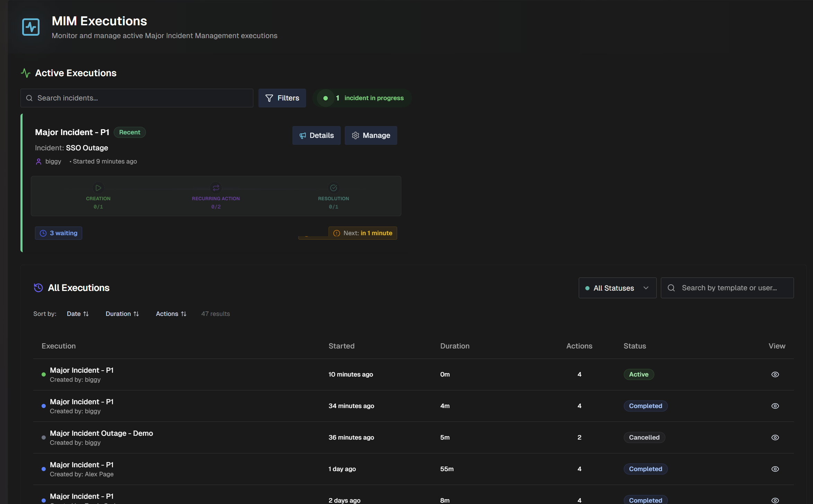Screen dimensions: 813x504
Task: Show details of the Cancelled Demo execution
Action: tap(775, 437)
